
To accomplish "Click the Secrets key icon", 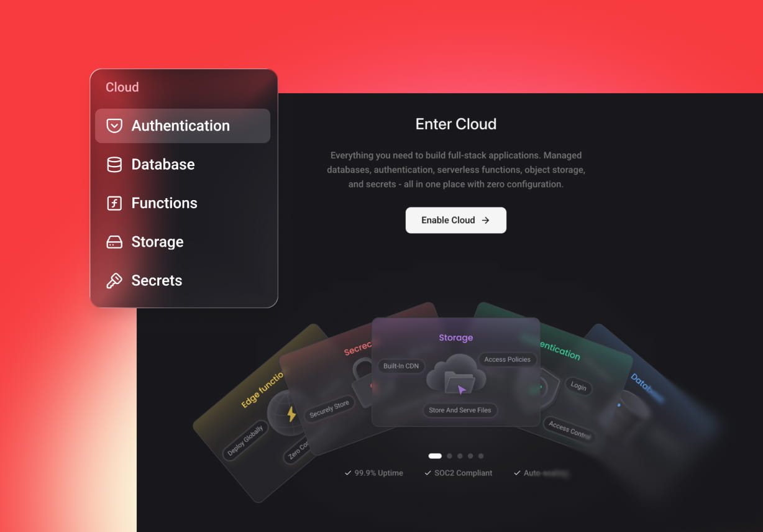I will (114, 281).
